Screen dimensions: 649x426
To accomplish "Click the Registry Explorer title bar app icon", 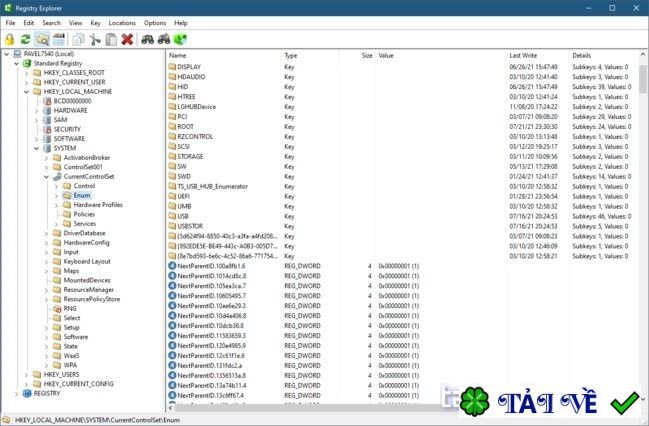I will tap(8, 7).
